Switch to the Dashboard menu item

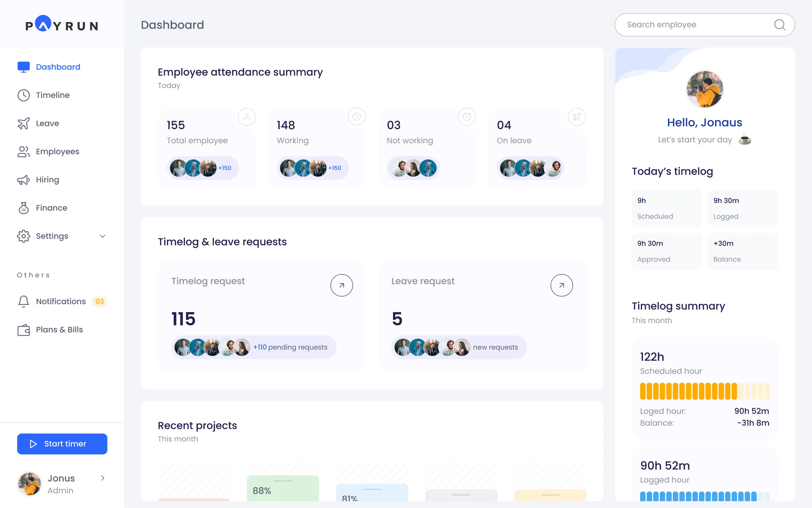(x=58, y=67)
